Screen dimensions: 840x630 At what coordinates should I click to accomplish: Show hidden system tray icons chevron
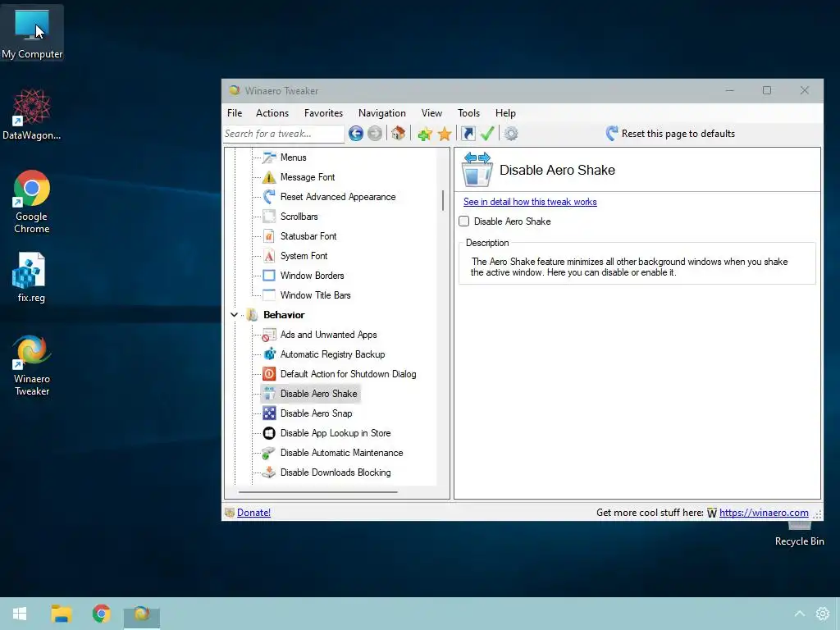coord(799,614)
